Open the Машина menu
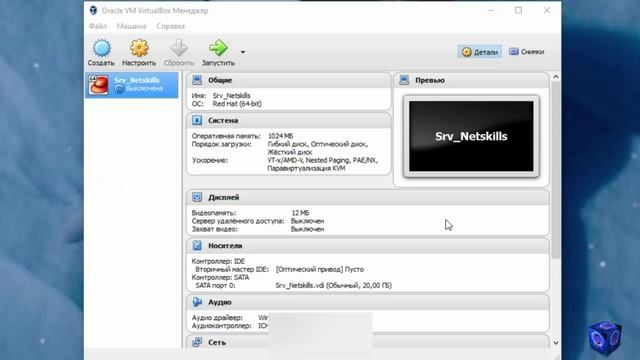This screenshot has height=360, width=640. pos(131,26)
